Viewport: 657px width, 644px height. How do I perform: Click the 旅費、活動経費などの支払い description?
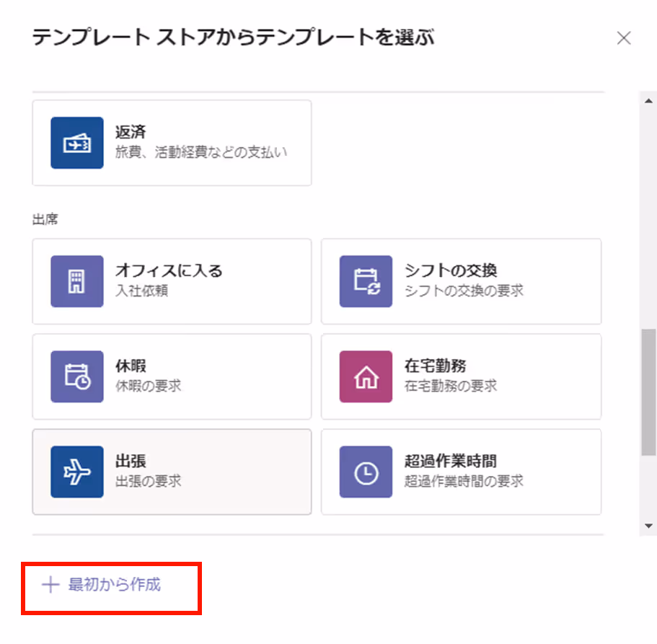[201, 152]
